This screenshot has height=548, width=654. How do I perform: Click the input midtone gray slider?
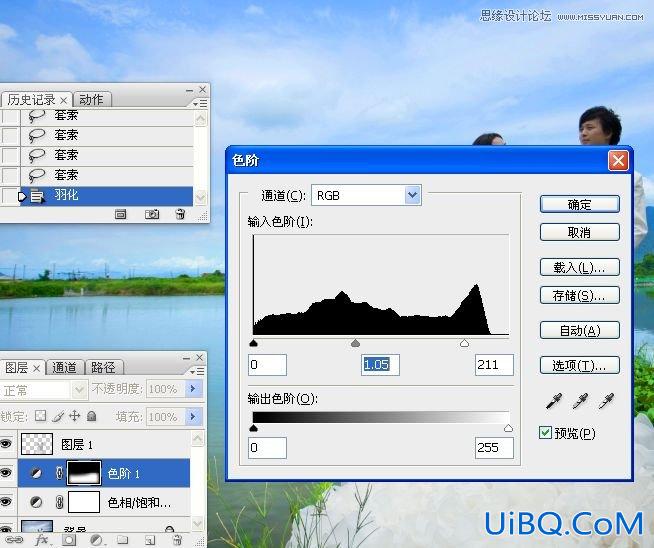[x=355, y=343]
